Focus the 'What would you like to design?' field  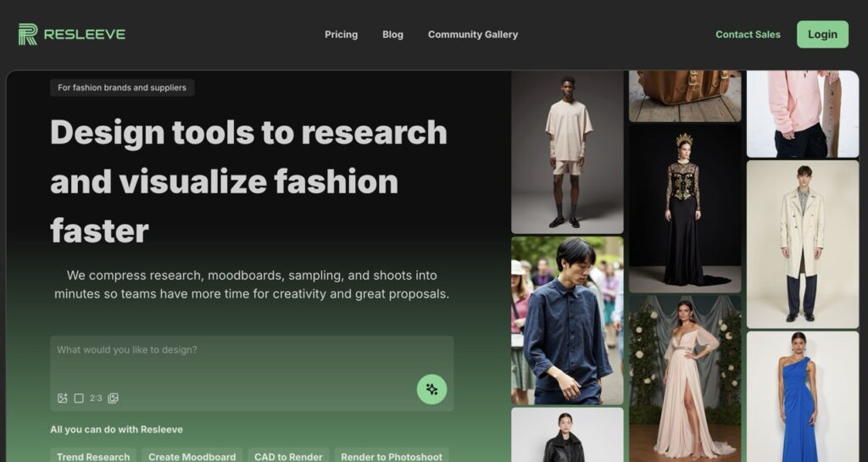pos(252,374)
